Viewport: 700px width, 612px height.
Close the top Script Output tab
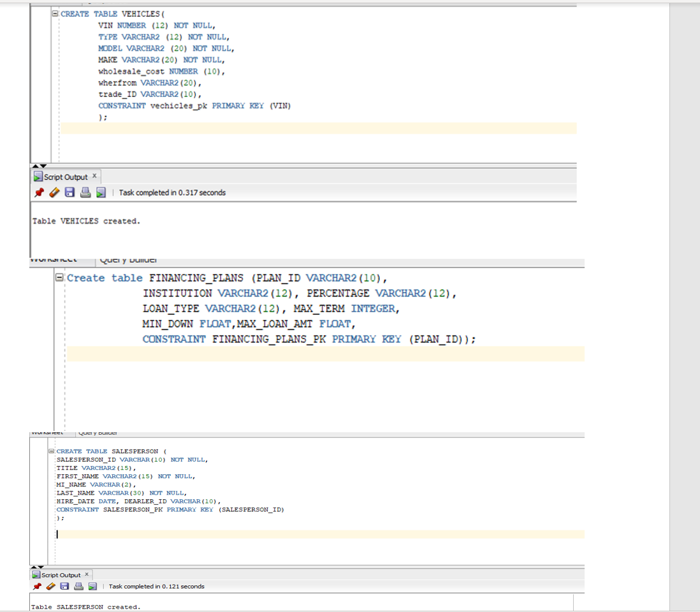click(x=93, y=176)
